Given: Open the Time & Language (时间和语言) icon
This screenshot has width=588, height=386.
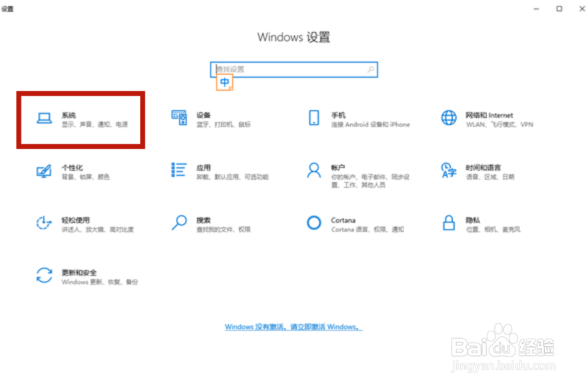Looking at the screenshot, I should (x=449, y=171).
